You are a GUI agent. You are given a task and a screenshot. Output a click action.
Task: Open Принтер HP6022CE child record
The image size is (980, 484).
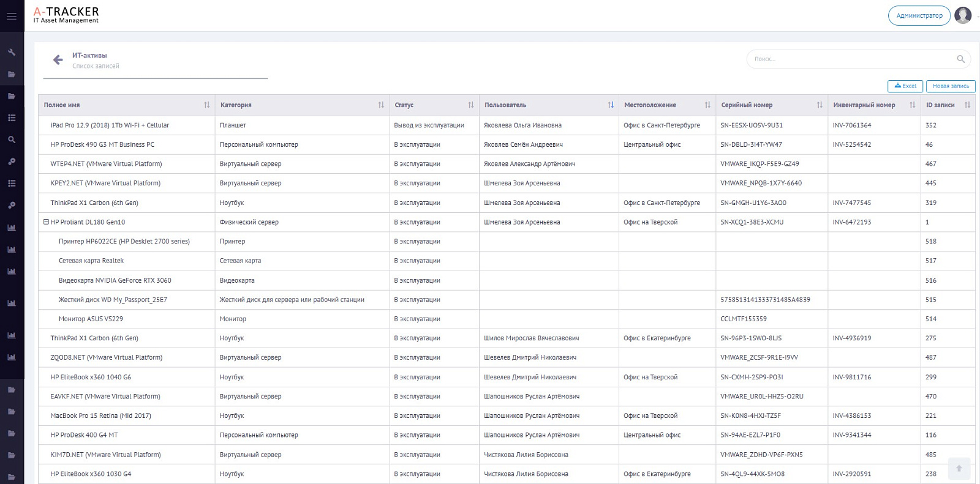[x=124, y=242]
